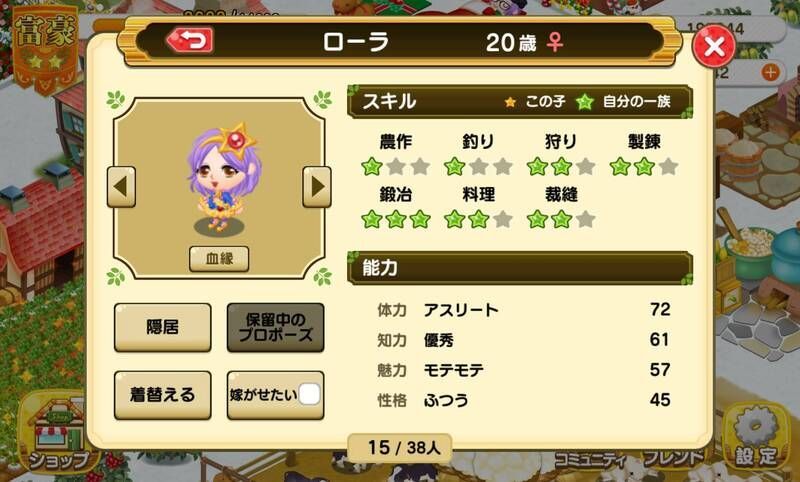The height and width of the screenshot is (482, 800).
Task: Click the 富豪 rank badge
Action: coord(45,48)
